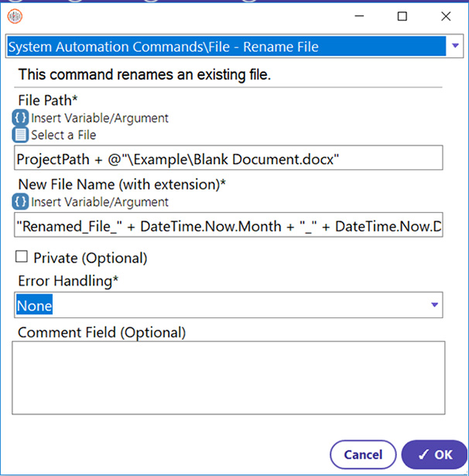Click the Cancel button
Screen dimensions: 469x476
point(363,454)
